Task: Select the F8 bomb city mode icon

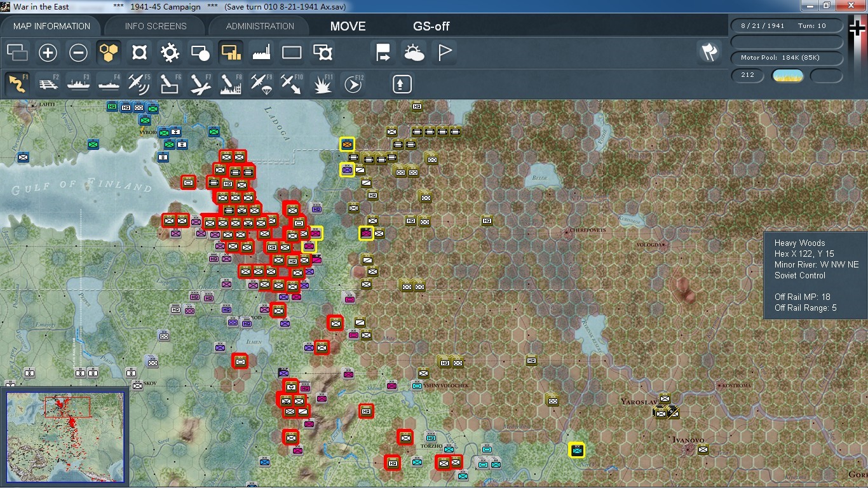Action: click(x=231, y=84)
